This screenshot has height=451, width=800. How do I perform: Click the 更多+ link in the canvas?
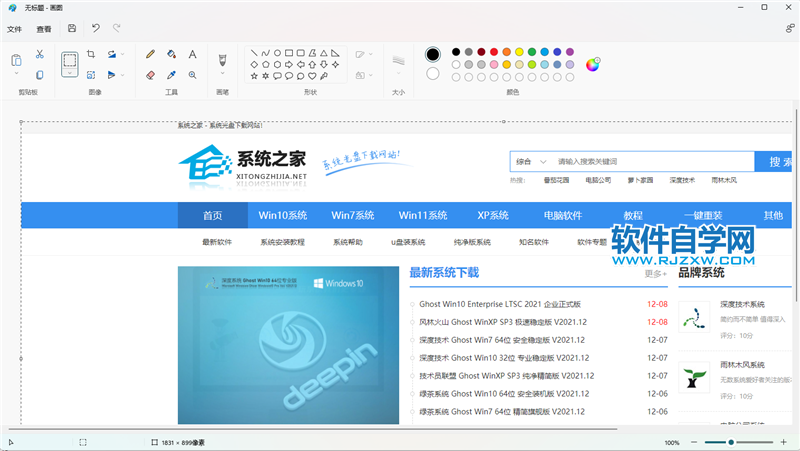[x=656, y=274]
